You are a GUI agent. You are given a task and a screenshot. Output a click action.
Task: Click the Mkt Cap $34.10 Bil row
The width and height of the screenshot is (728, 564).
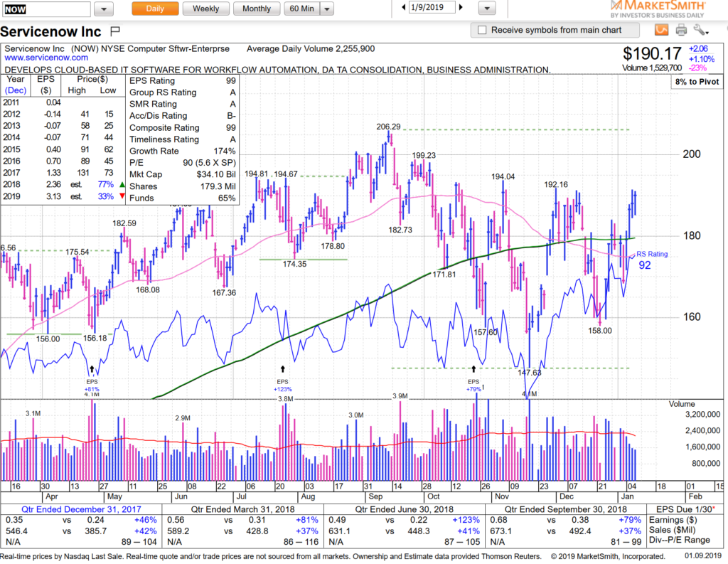click(183, 175)
